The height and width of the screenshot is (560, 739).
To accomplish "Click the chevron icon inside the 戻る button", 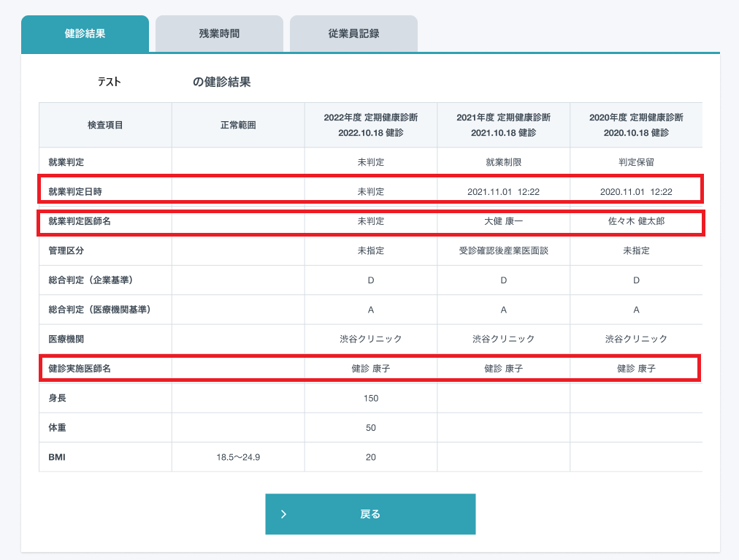I will pos(284,513).
